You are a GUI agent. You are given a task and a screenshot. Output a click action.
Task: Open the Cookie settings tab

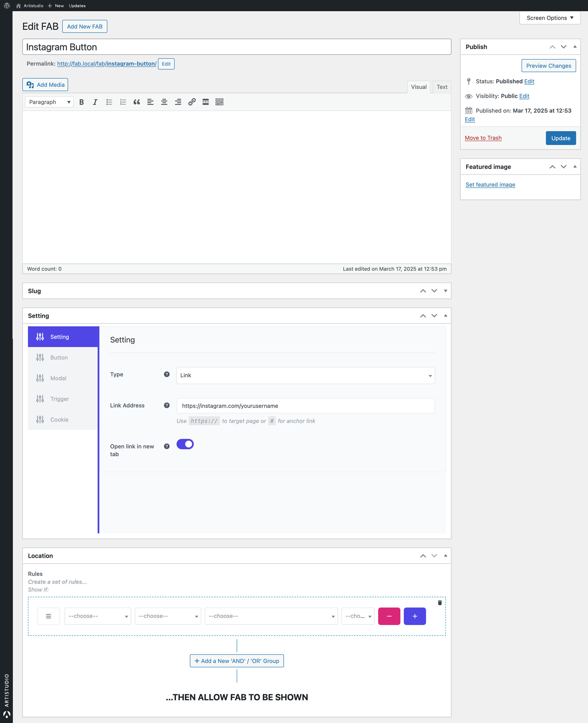tap(63, 419)
